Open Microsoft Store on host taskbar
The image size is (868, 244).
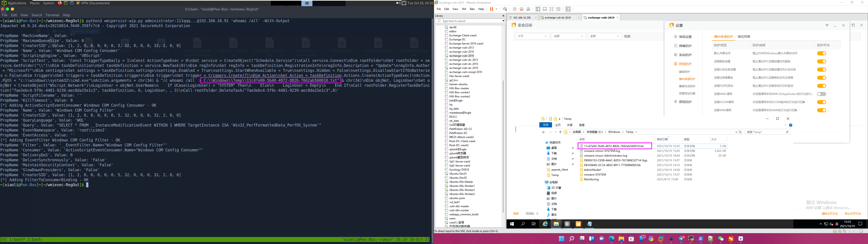pyautogui.click(x=631, y=239)
